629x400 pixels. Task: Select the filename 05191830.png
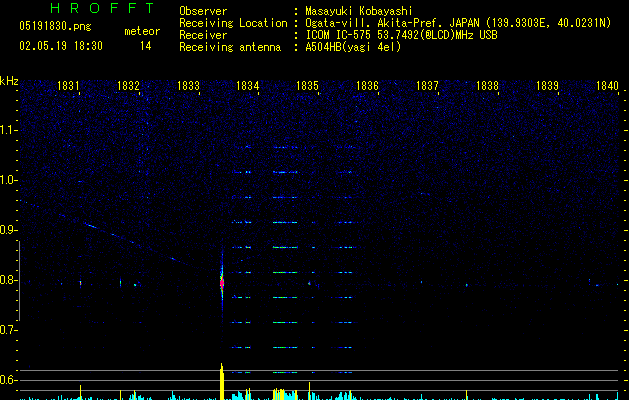55,27
